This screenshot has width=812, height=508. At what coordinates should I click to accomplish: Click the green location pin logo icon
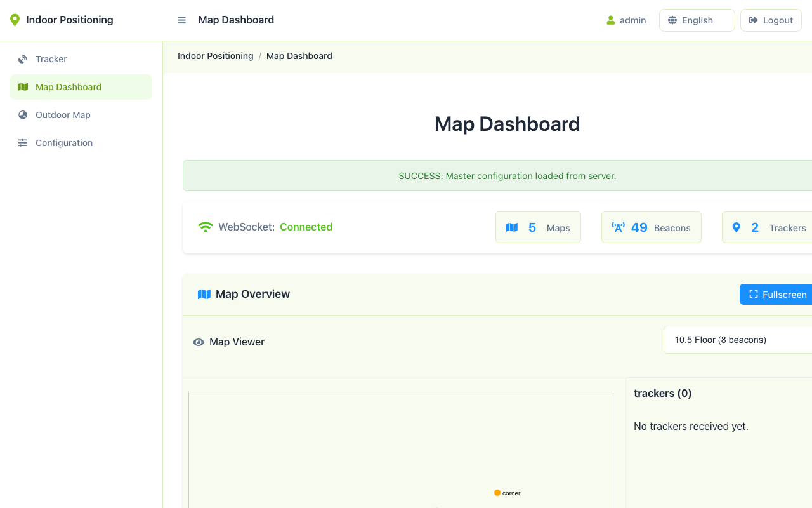15,20
